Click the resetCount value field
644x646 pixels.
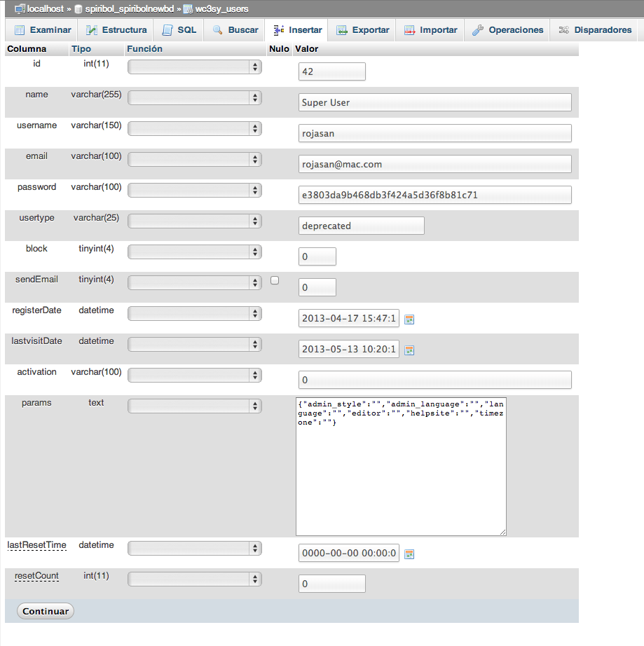coord(331,584)
